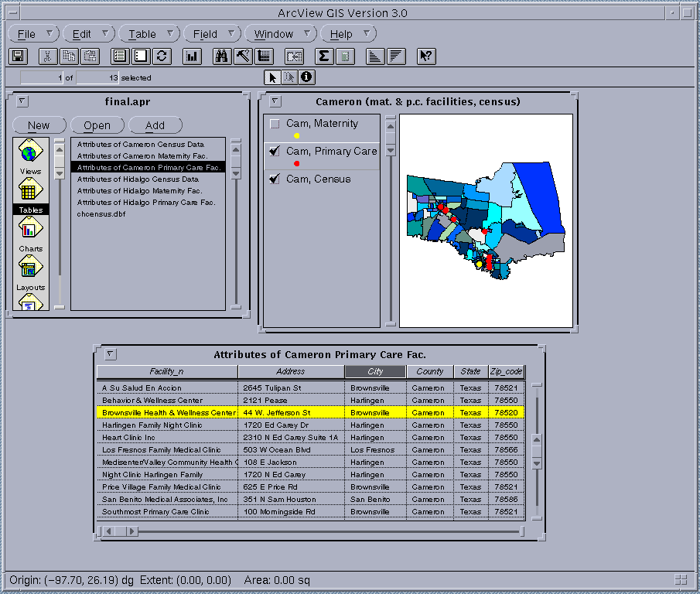
Task: Open the Edit menu
Action: coord(89,34)
